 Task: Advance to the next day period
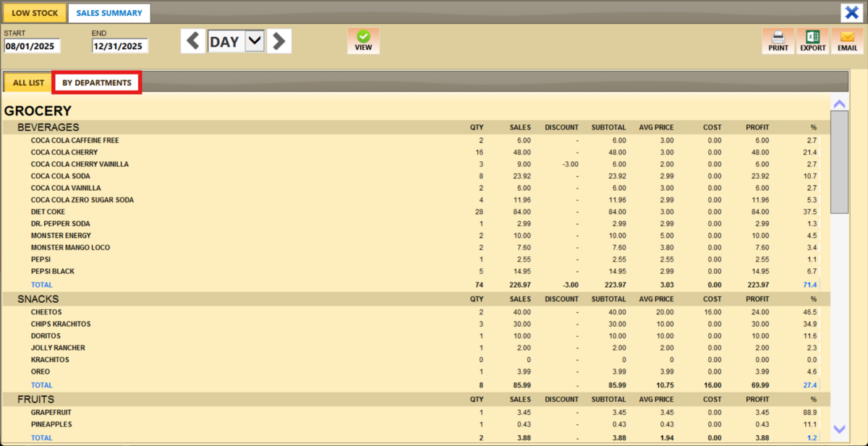(279, 41)
